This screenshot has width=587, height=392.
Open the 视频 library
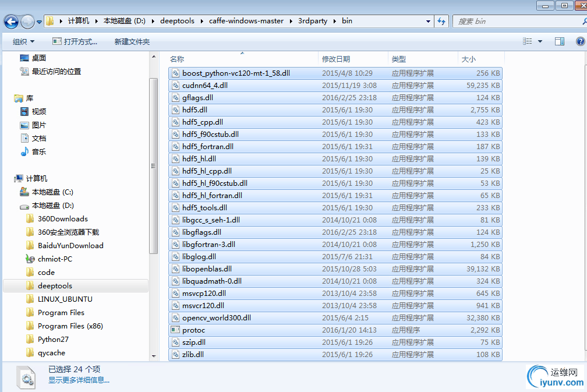tap(39, 112)
